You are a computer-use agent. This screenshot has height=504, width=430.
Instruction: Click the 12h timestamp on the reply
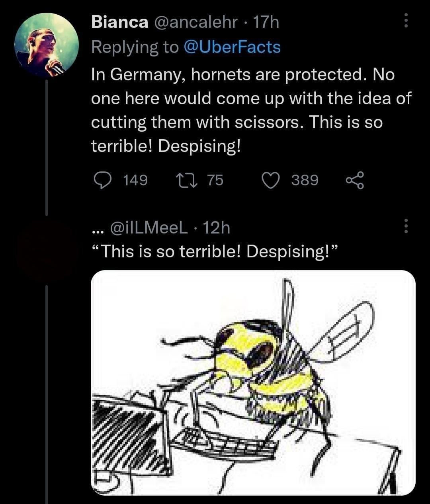(x=217, y=228)
